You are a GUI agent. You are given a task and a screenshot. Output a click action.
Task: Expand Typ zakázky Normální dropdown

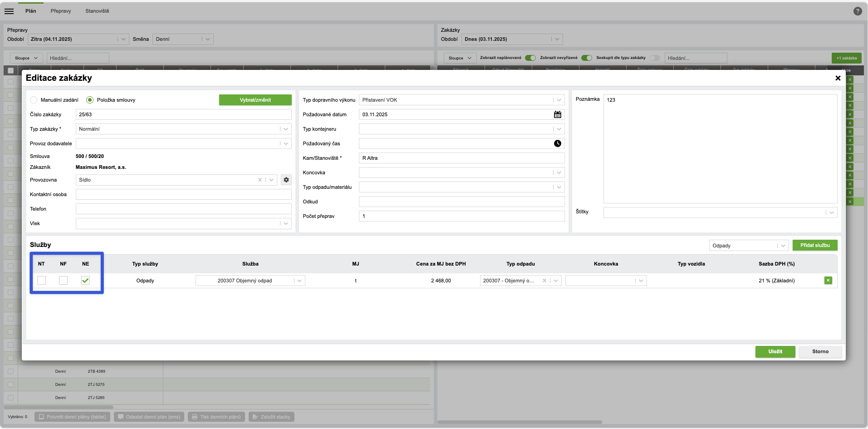(286, 129)
